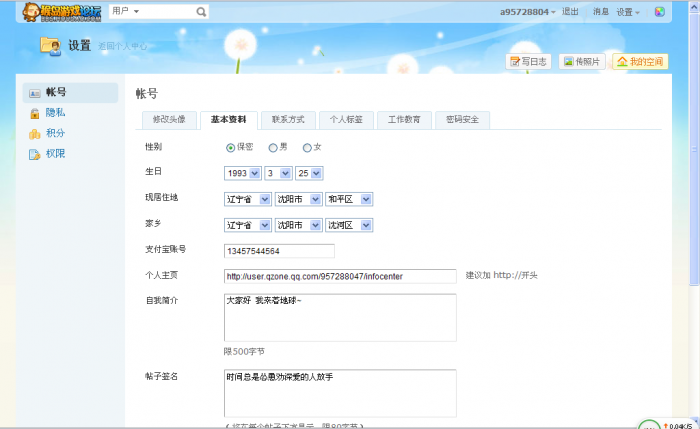Viewport: 700px width, 429px height.
Task: Click the 退出 logout link
Action: tap(570, 12)
